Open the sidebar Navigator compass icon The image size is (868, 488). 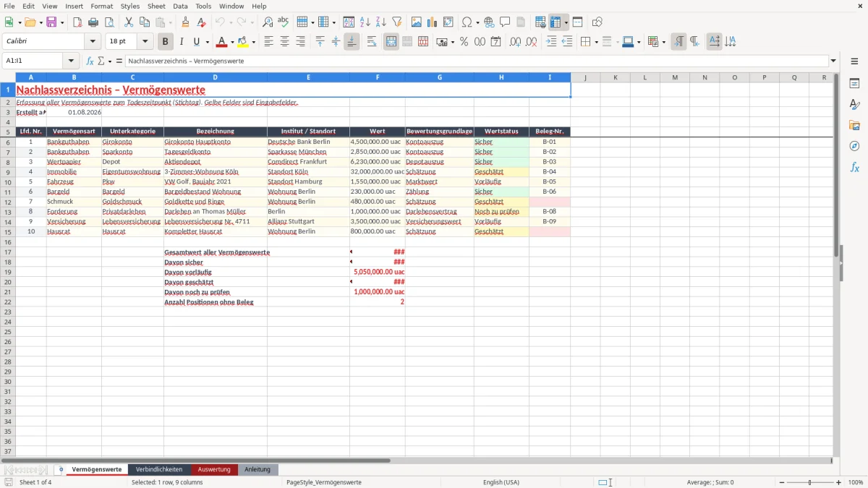point(854,146)
